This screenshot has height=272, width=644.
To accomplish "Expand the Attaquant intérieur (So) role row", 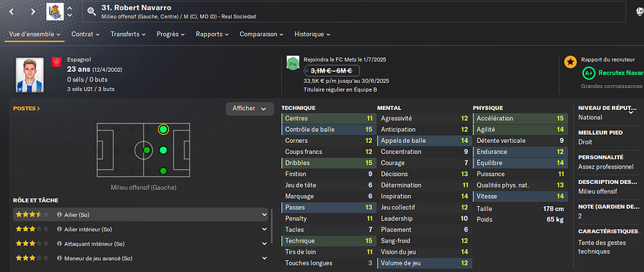I will coord(264,243).
